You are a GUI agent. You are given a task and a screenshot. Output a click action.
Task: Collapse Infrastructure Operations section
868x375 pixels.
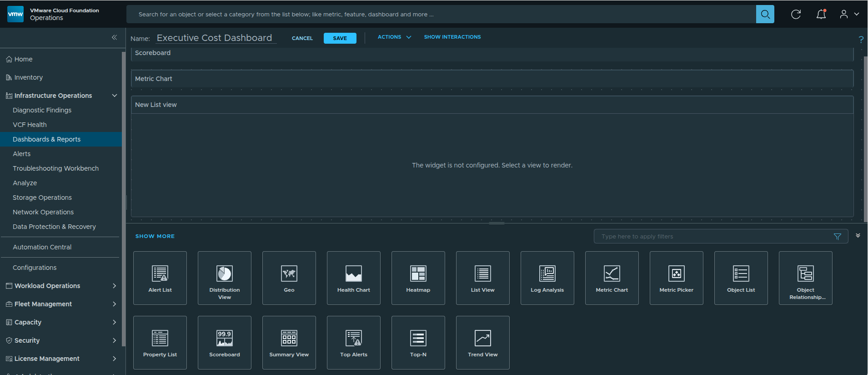pos(115,96)
